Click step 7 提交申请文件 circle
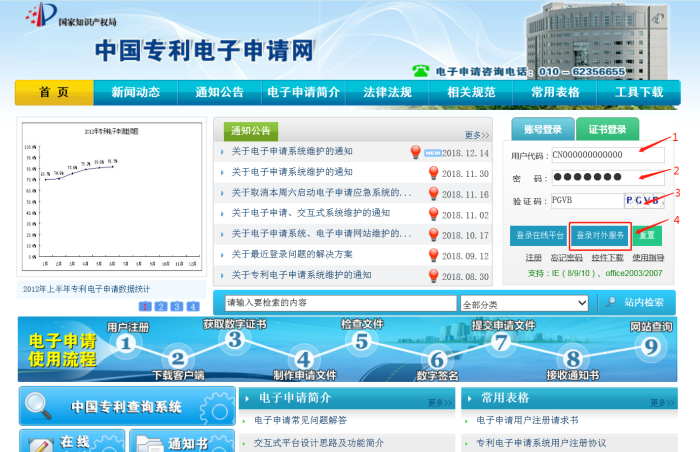This screenshot has height=452, width=700. [x=501, y=343]
